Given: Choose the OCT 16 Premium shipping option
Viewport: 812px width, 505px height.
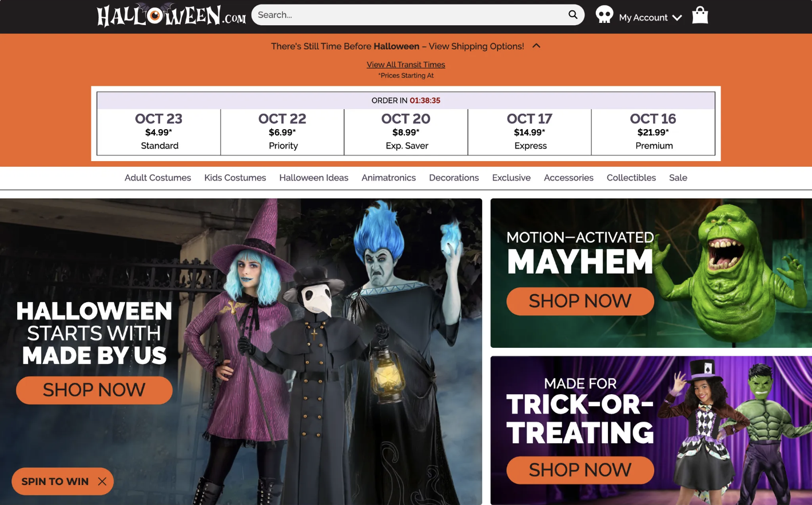Looking at the screenshot, I should (x=653, y=132).
